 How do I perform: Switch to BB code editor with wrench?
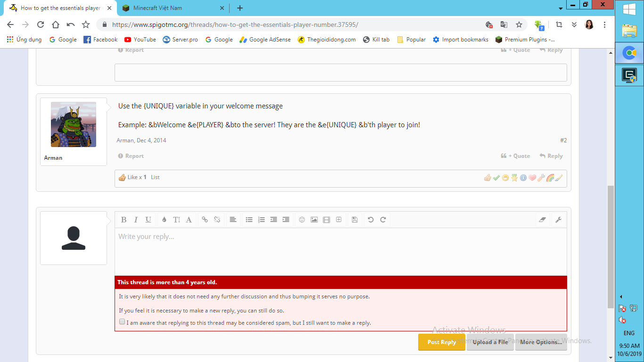pos(558,220)
